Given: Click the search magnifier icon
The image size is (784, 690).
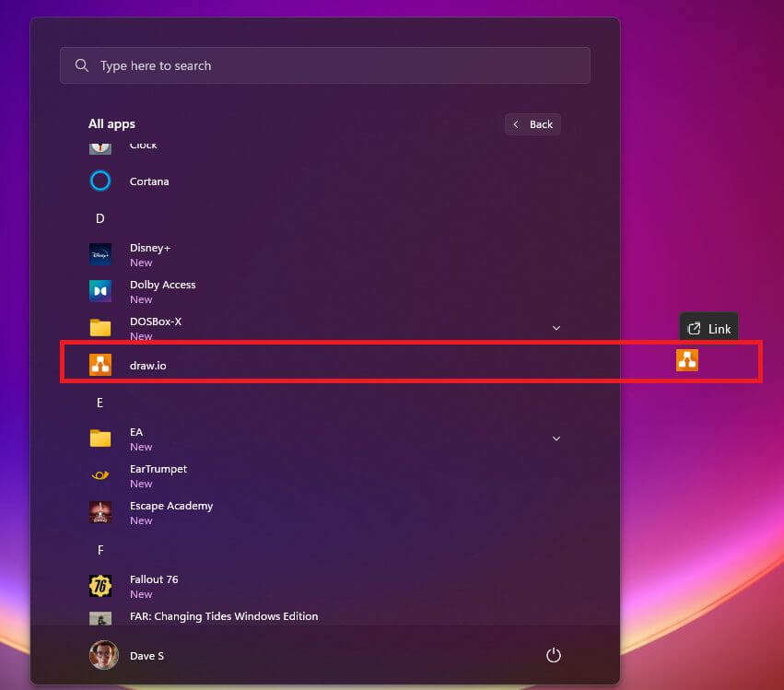Looking at the screenshot, I should click(x=81, y=65).
